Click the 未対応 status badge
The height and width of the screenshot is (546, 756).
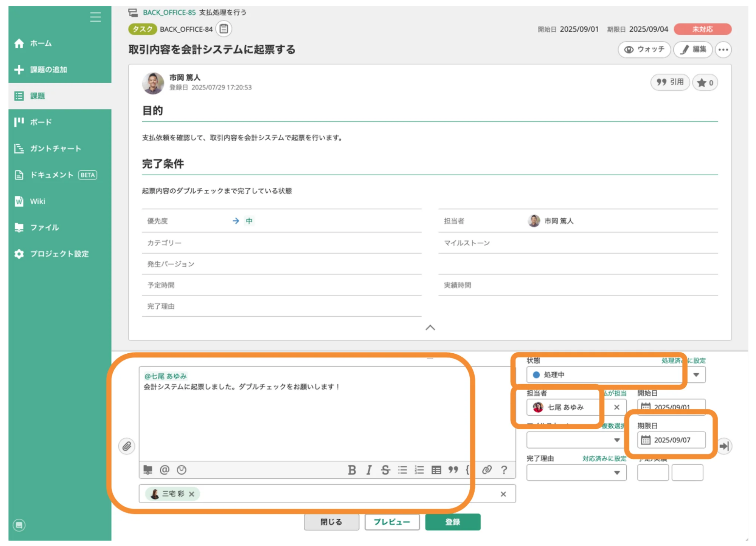tap(702, 29)
